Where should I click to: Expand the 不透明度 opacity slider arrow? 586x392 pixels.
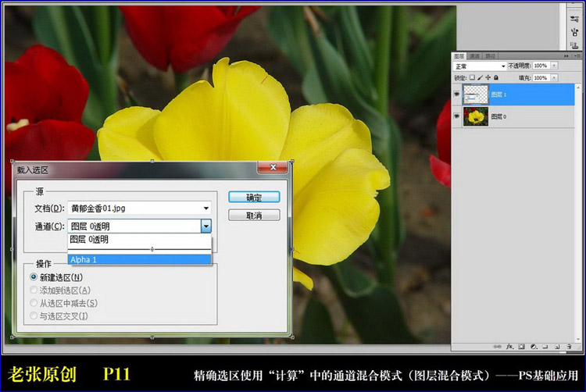click(x=556, y=66)
